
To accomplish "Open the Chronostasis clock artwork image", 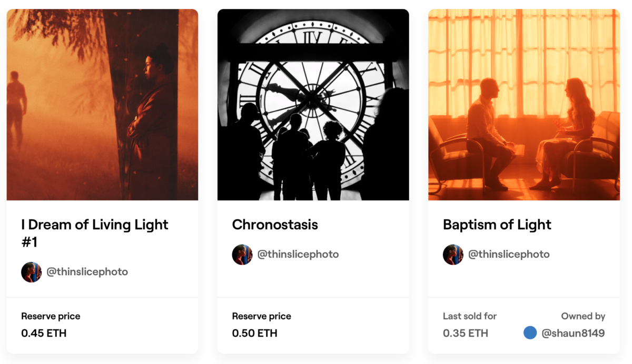I will coord(313,105).
